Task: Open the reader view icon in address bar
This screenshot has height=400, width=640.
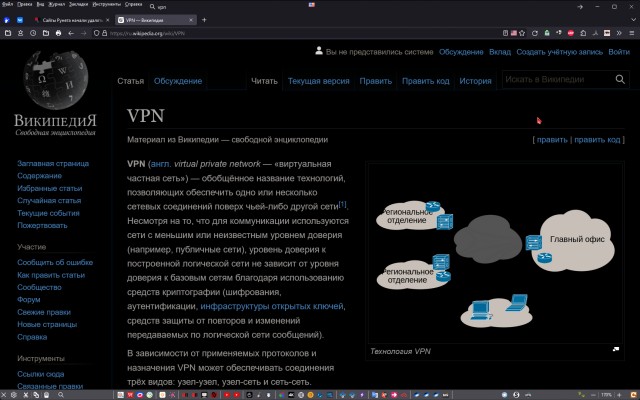Action: [505, 33]
